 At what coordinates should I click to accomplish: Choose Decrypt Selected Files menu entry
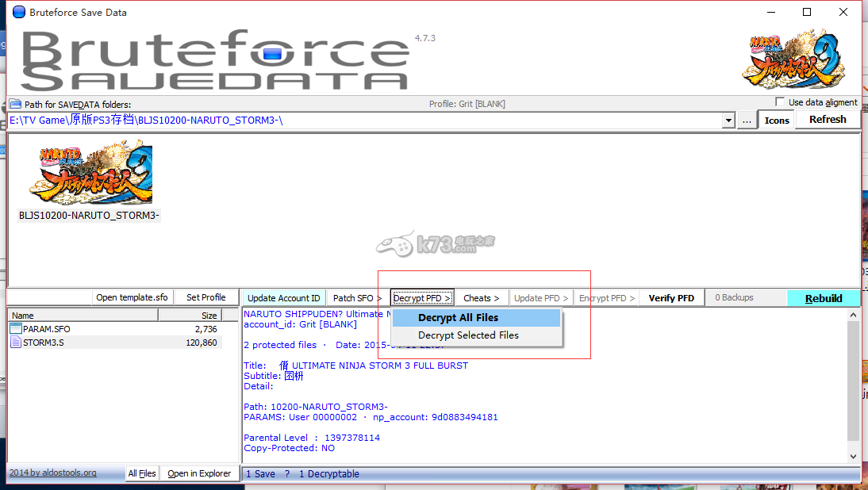click(x=468, y=335)
